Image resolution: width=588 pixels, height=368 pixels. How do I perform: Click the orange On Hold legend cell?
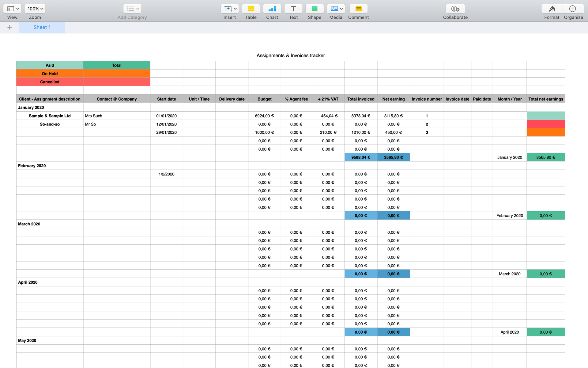click(x=50, y=74)
